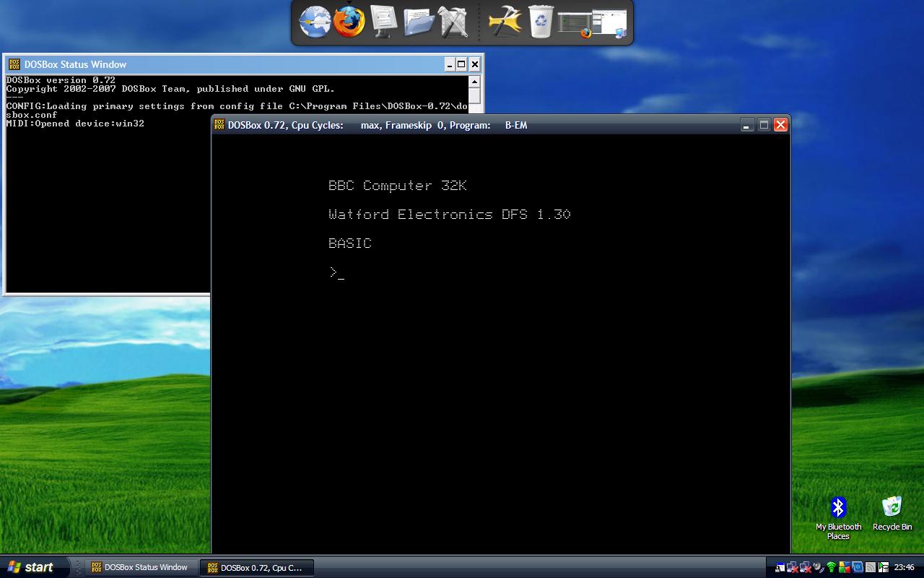Minimize the DOSBox B-EM emulator window
The height and width of the screenshot is (578, 924).
(748, 125)
